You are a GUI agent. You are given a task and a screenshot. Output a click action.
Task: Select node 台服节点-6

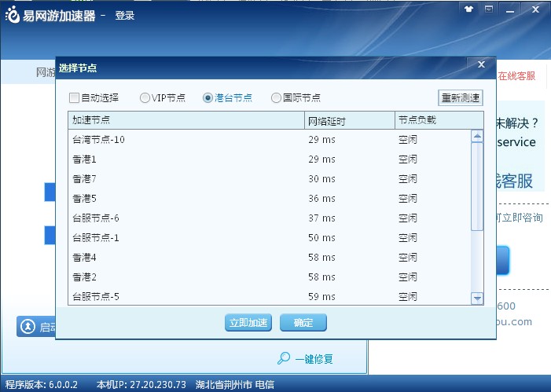[269, 218]
